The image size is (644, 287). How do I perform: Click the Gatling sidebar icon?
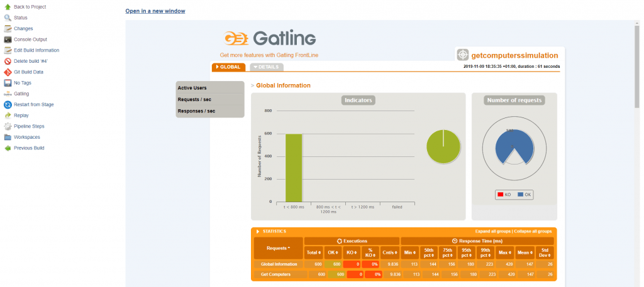tap(8, 94)
